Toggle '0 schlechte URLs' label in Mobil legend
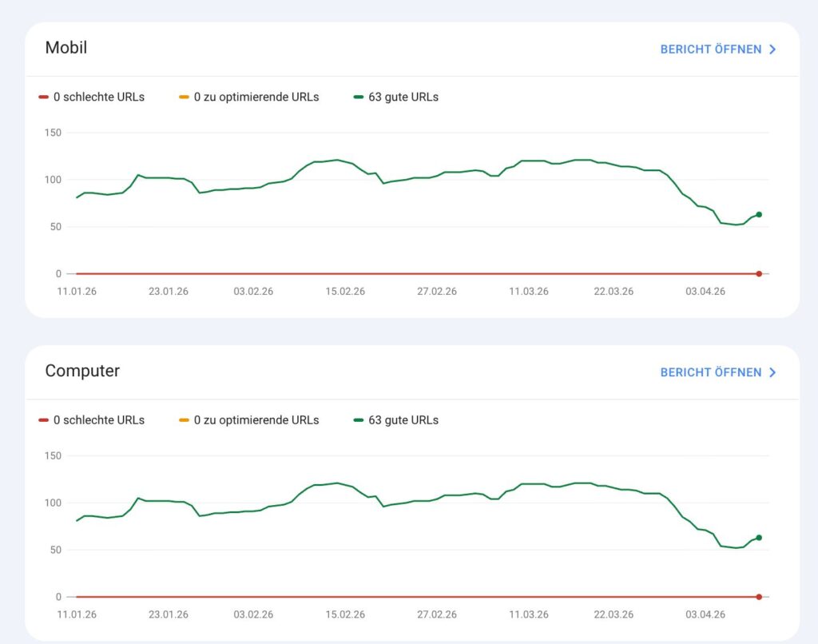818x644 pixels. pyautogui.click(x=99, y=97)
